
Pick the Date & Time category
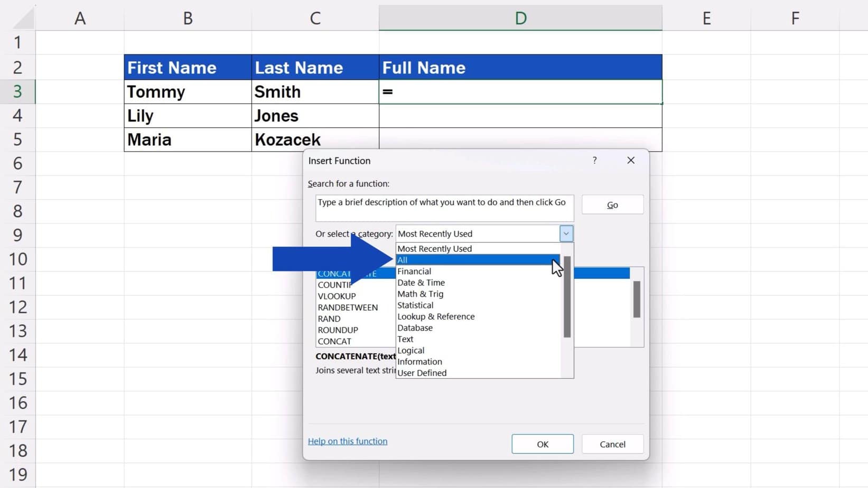tap(421, 283)
